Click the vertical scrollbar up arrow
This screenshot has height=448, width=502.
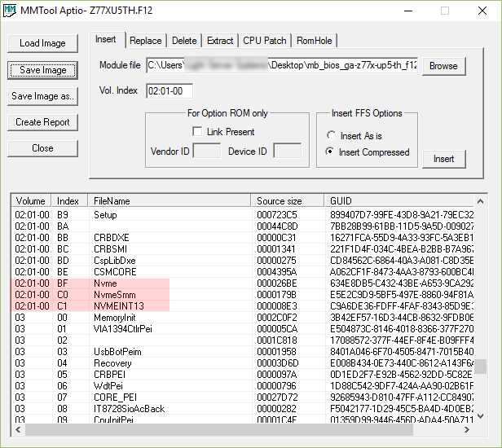click(x=480, y=202)
